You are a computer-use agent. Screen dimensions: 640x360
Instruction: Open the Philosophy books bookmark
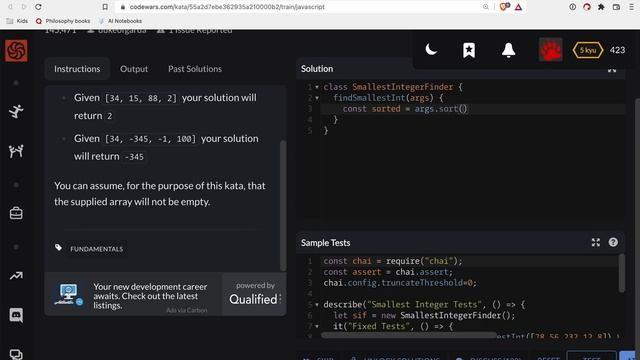coord(63,21)
